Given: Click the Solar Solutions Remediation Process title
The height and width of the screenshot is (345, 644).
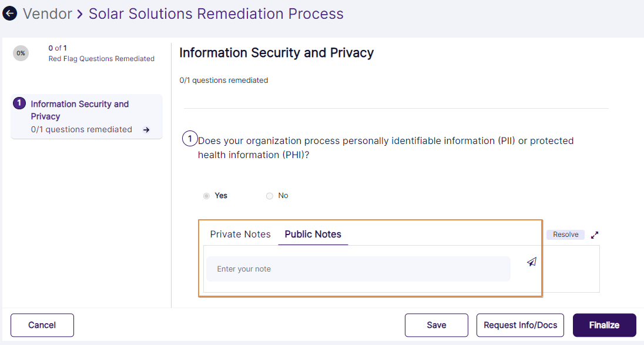Looking at the screenshot, I should click(216, 14).
